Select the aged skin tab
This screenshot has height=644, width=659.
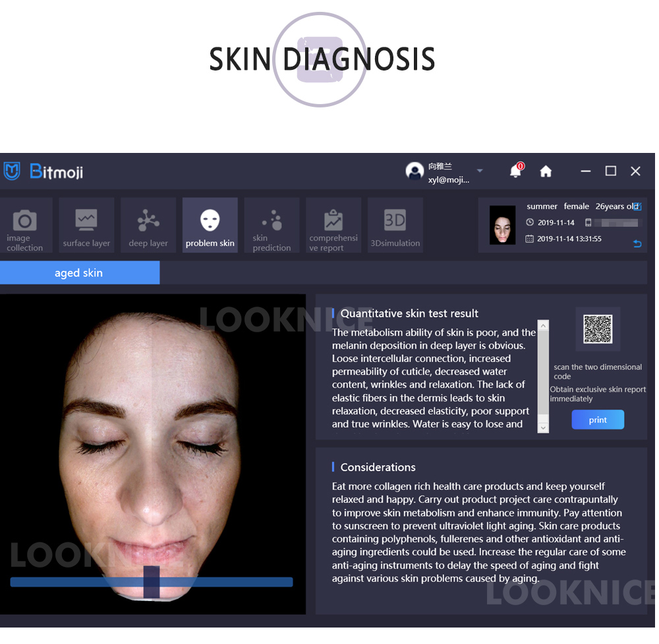(79, 272)
